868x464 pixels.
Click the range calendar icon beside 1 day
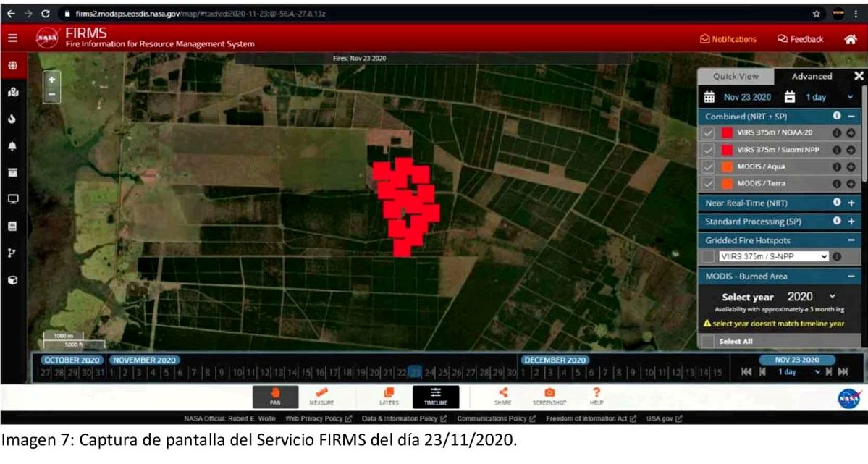(x=790, y=98)
